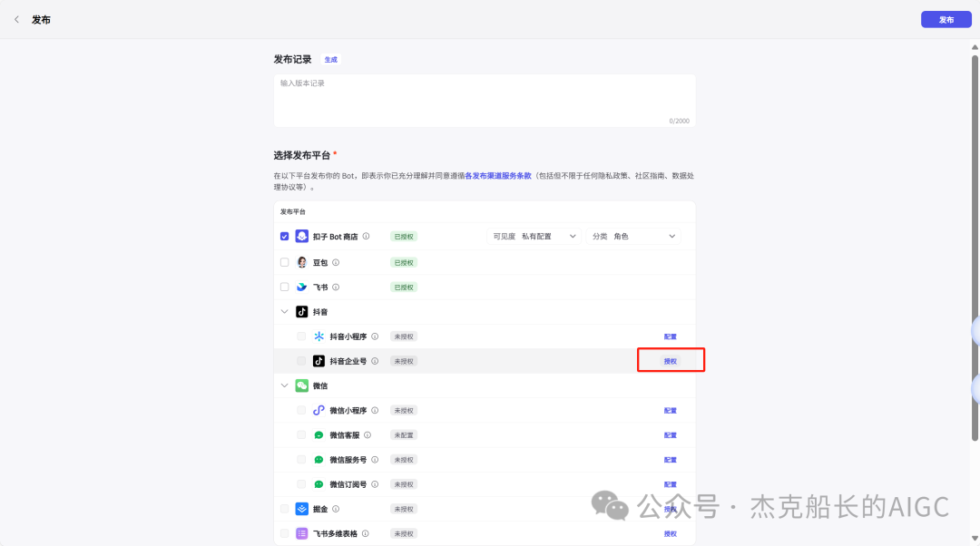Open info icon beside 微信订阅号
Image resolution: width=980 pixels, height=546 pixels.
375,484
